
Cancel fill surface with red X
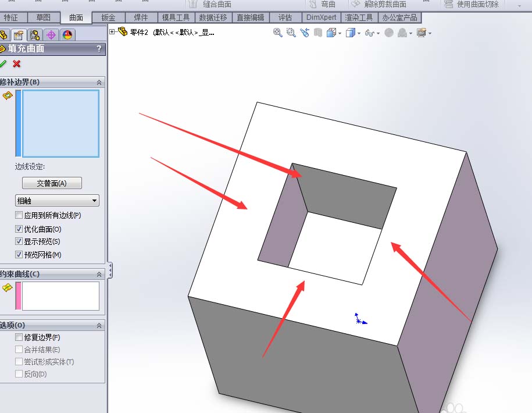pyautogui.click(x=16, y=64)
